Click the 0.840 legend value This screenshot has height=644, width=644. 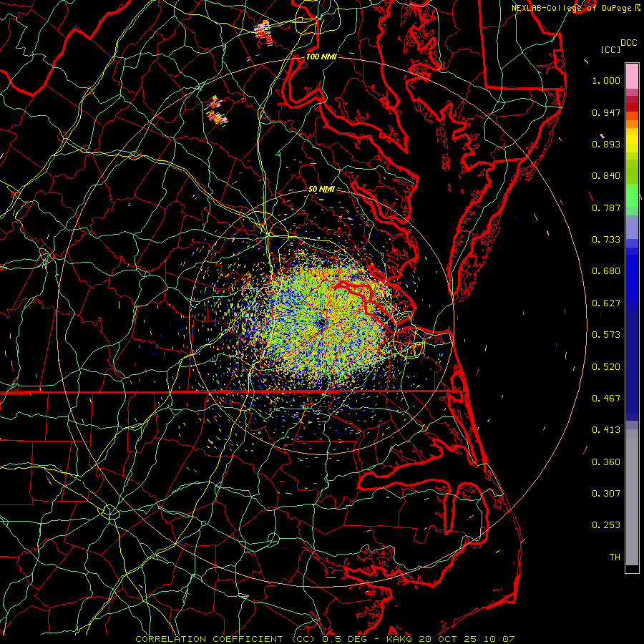[x=606, y=176]
